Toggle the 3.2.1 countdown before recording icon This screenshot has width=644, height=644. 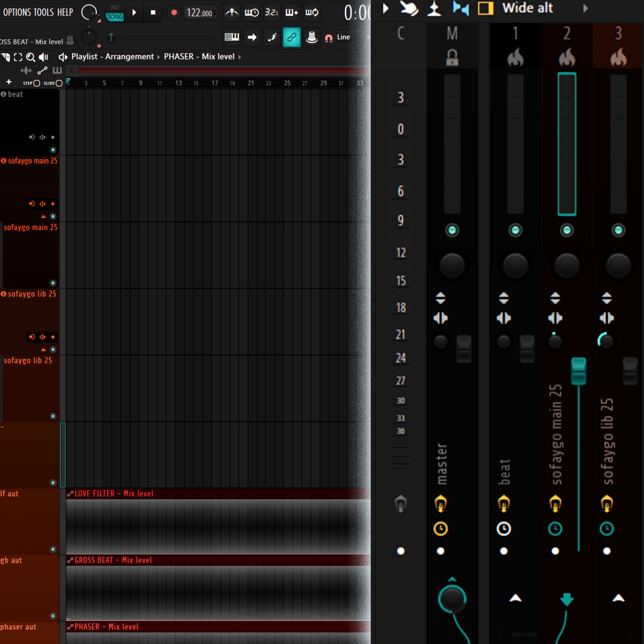(x=271, y=12)
